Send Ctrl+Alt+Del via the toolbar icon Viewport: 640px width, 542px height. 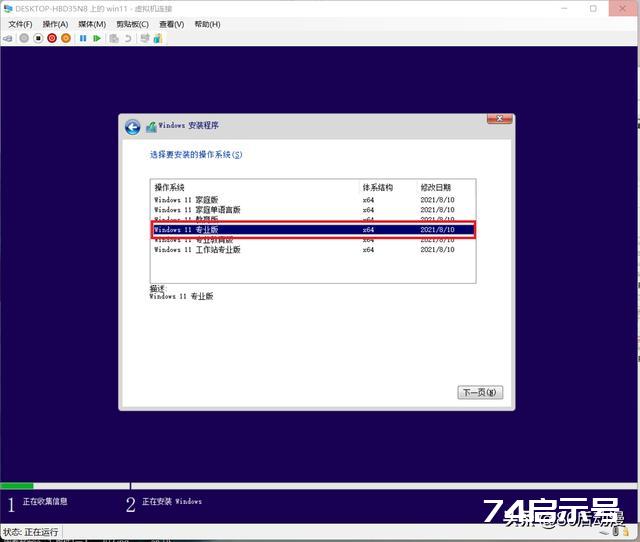coord(8,38)
